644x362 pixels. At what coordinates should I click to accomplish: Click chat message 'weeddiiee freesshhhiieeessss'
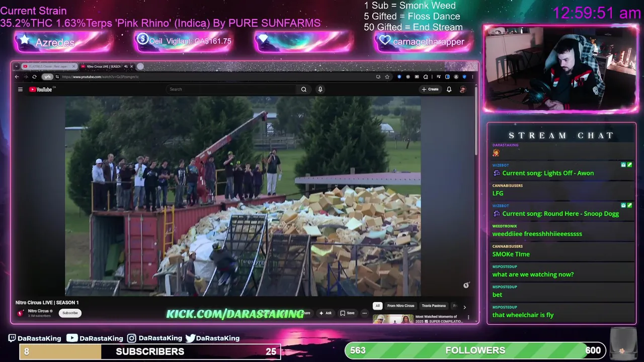click(x=537, y=234)
